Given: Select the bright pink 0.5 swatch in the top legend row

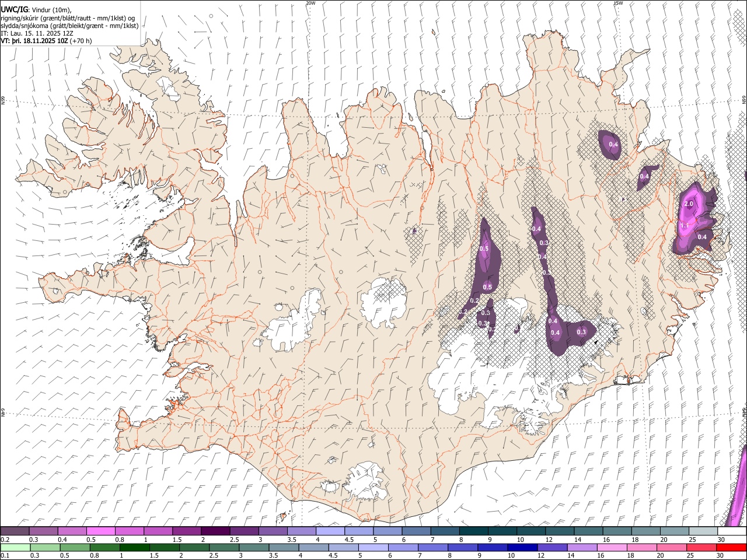Looking at the screenshot, I should tap(100, 531).
